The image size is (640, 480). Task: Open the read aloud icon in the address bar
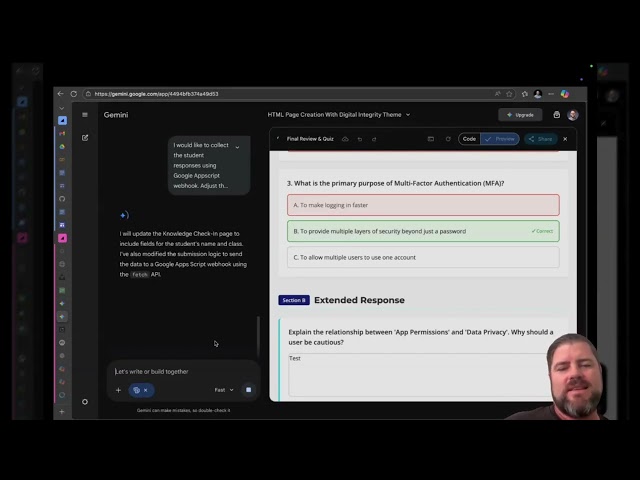click(x=498, y=94)
